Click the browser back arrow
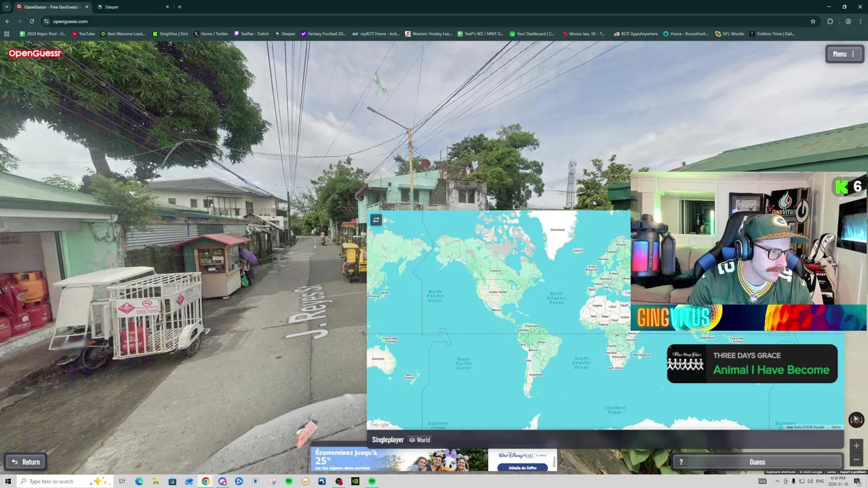 pos(7,21)
